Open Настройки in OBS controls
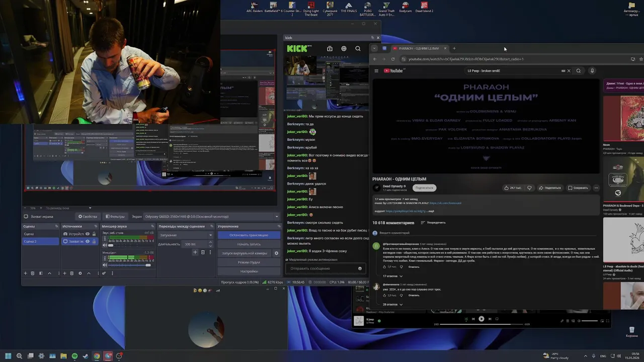The width and height of the screenshot is (644, 362). (249, 271)
